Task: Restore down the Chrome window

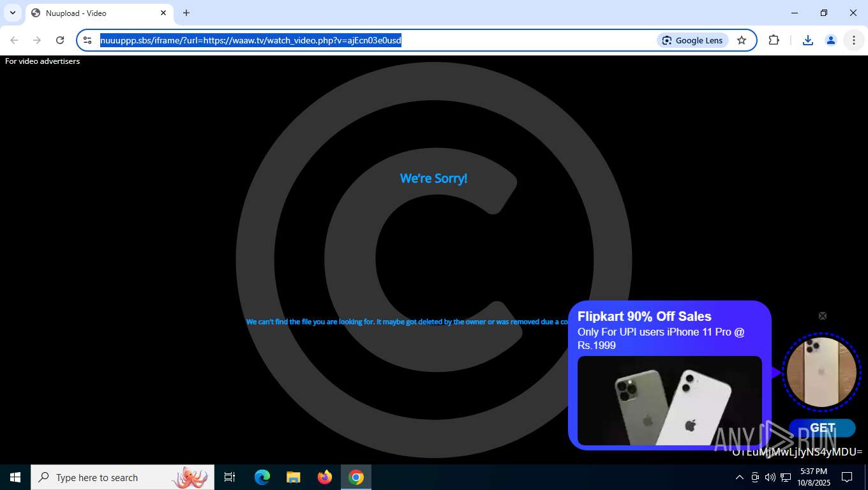Action: [x=824, y=13]
